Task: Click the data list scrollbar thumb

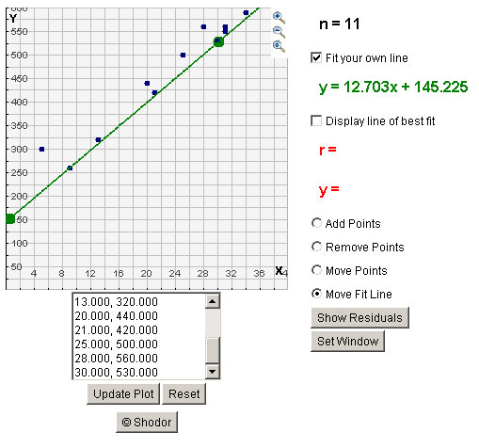Action: pyautogui.click(x=213, y=350)
